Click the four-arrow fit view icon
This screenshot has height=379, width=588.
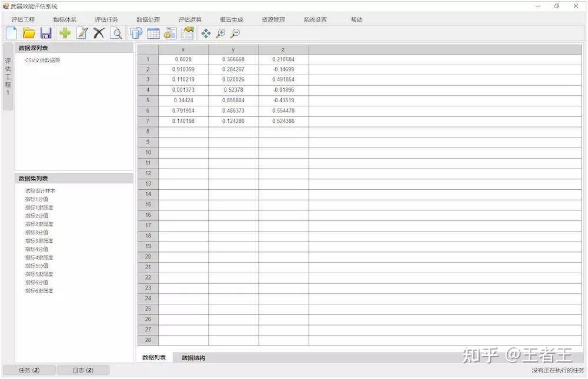tap(206, 33)
